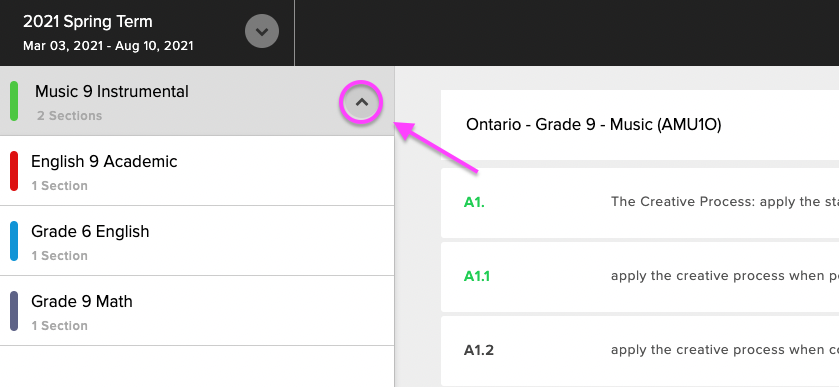Click the red English 9 color bar
The width and height of the screenshot is (839, 387).
tap(14, 171)
